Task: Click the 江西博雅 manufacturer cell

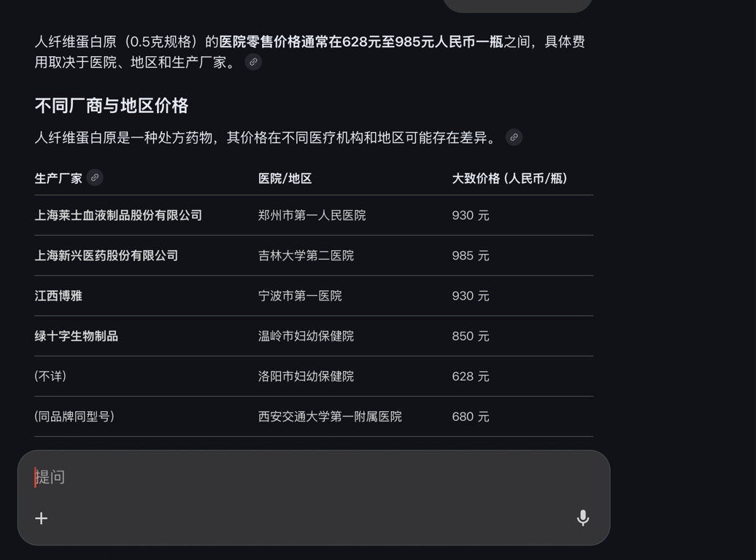Action: pyautogui.click(x=58, y=295)
